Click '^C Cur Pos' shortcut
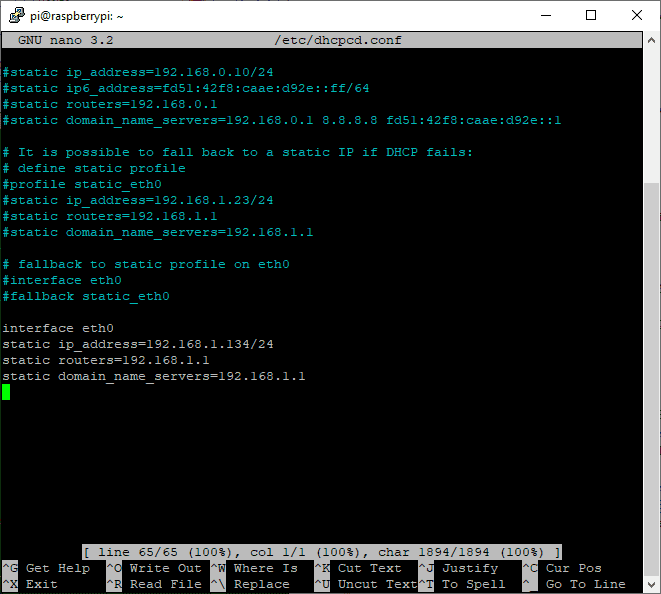661x594 pixels. [x=562, y=568]
